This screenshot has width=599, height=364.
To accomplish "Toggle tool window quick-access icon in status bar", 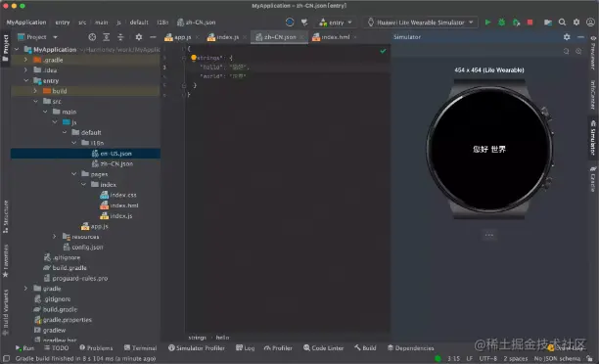I will coord(6,359).
